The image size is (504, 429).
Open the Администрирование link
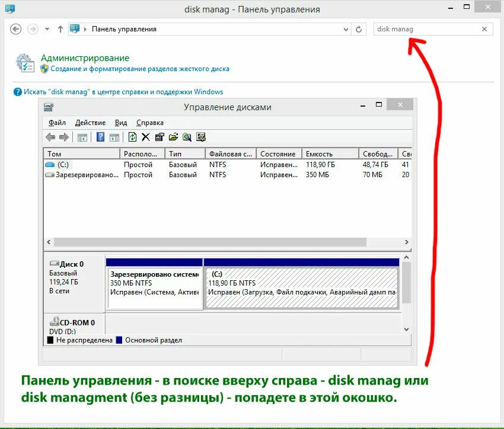click(x=85, y=58)
